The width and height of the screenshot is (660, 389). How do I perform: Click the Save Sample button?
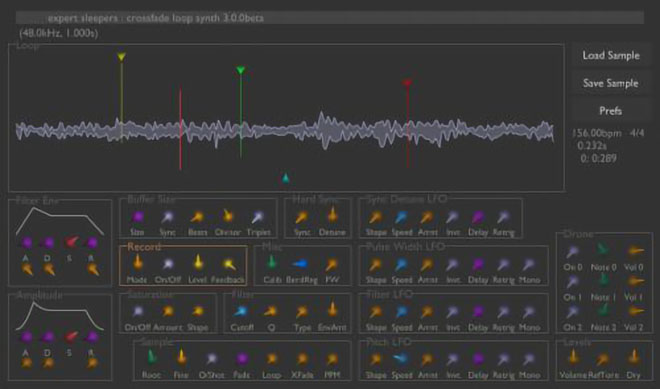coord(610,83)
